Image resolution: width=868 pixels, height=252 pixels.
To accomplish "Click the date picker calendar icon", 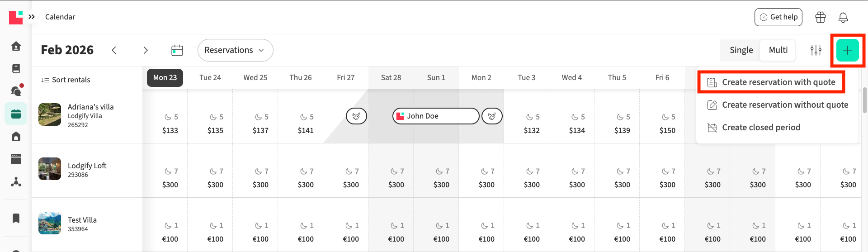I will pos(177,50).
